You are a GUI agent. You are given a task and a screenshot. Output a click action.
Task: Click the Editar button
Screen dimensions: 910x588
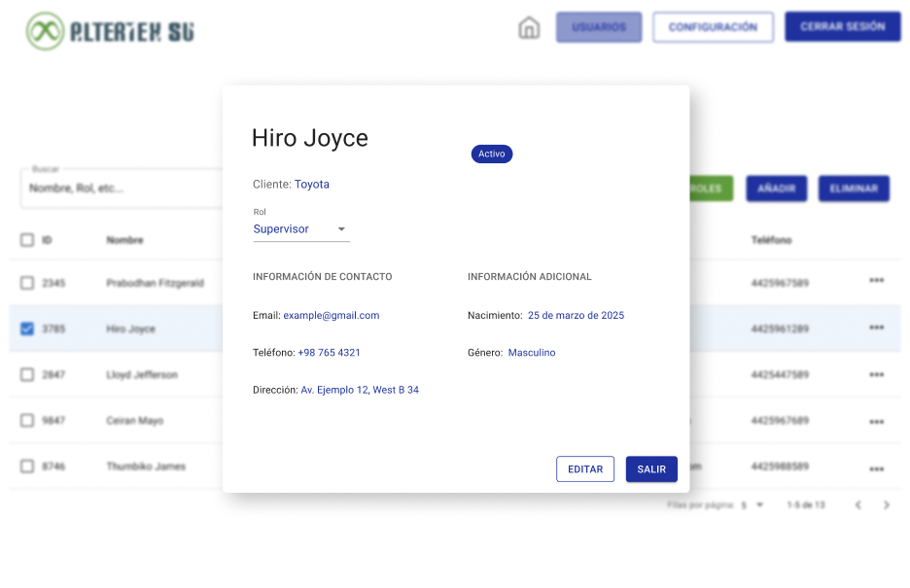click(x=585, y=469)
